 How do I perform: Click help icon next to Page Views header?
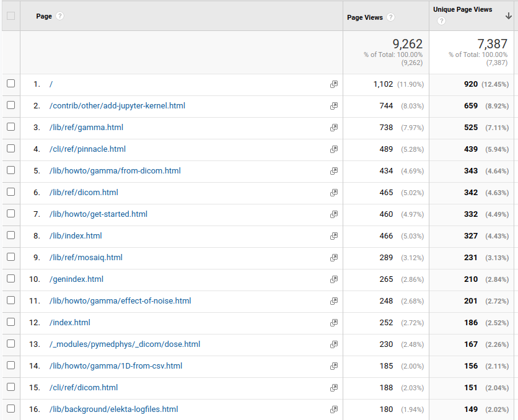click(390, 17)
